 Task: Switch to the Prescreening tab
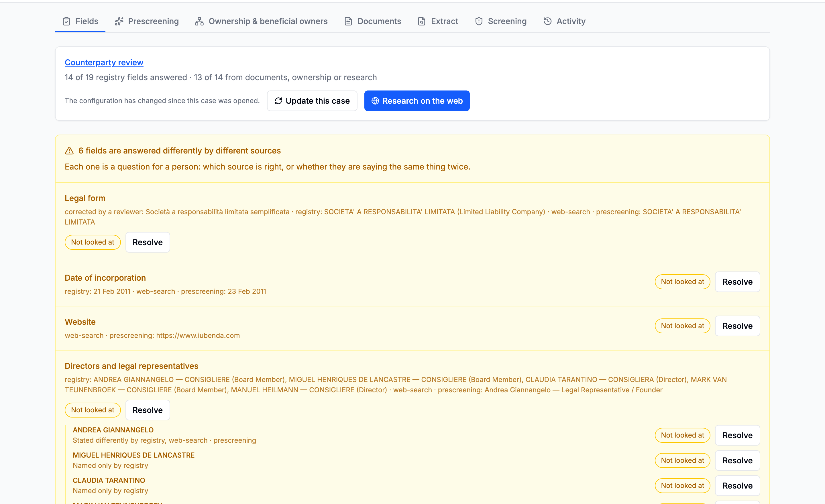147,21
